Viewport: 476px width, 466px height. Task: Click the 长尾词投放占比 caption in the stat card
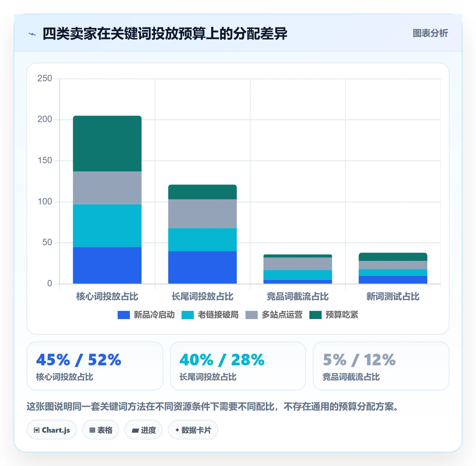coord(208,377)
